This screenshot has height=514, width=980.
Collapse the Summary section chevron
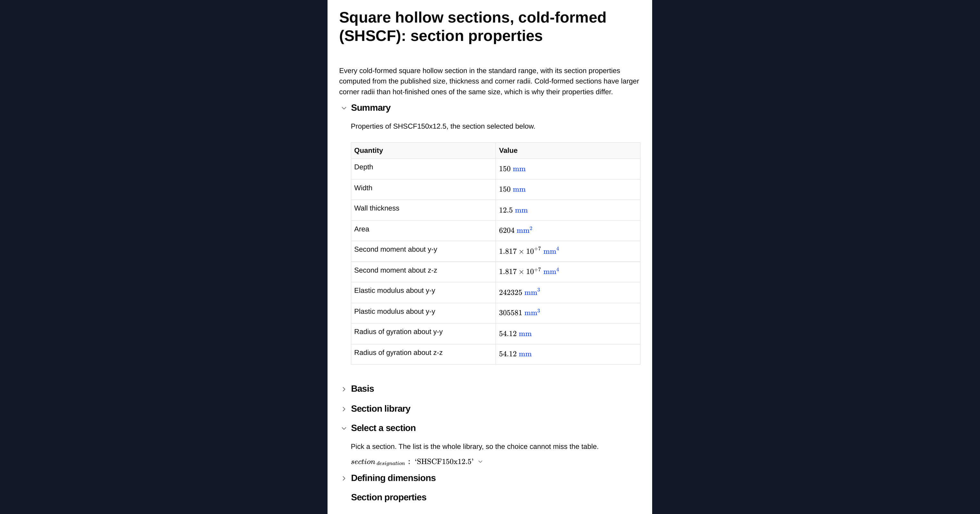point(344,108)
